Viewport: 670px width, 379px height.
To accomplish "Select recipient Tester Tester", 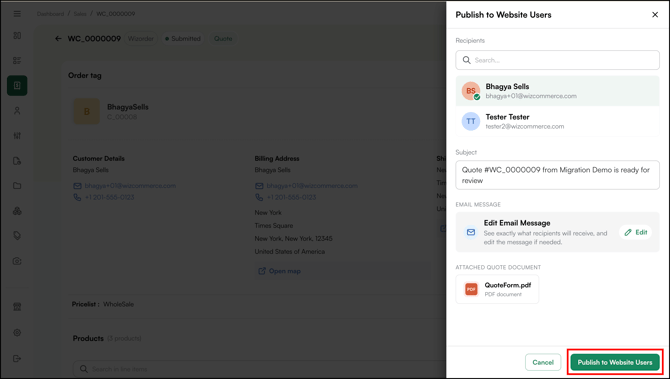I will pyautogui.click(x=557, y=121).
